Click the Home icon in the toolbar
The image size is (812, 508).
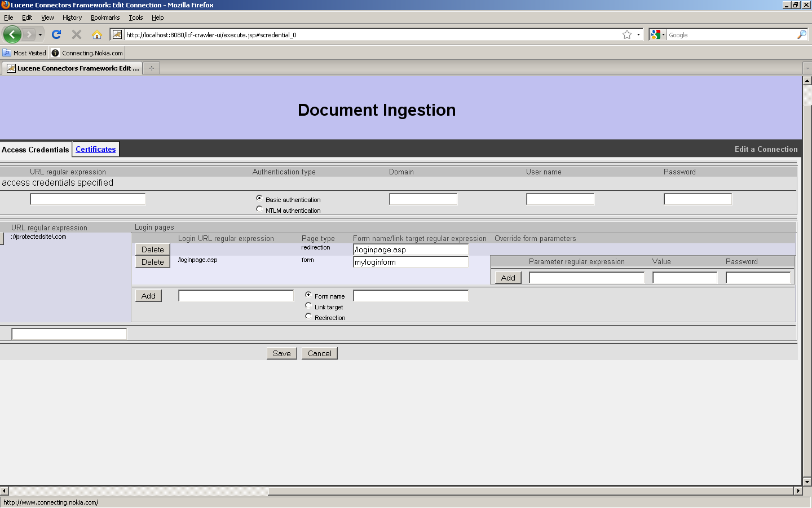97,34
